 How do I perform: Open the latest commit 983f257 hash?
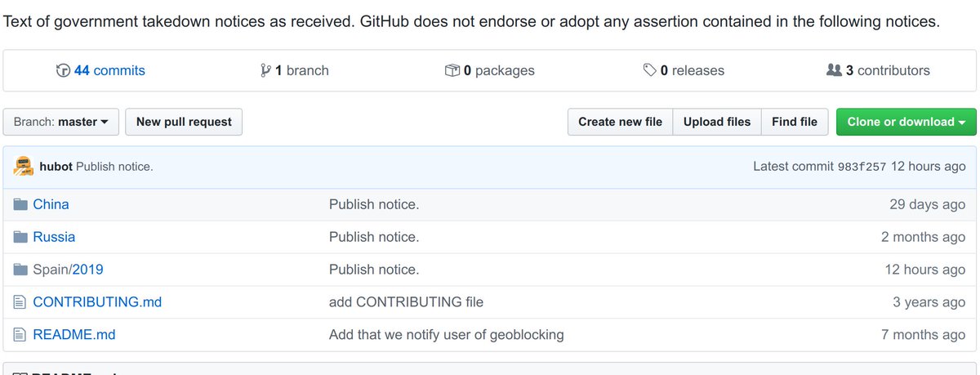click(862, 167)
